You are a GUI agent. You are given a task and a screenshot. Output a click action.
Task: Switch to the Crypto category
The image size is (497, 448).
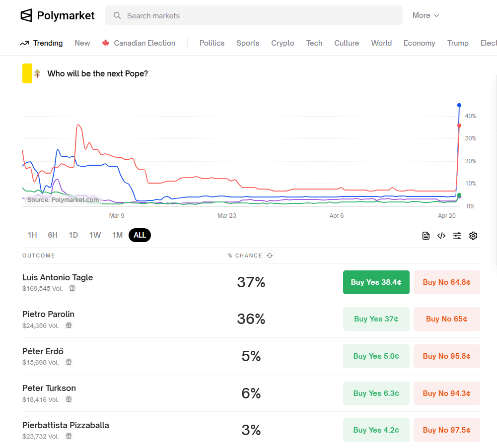283,43
